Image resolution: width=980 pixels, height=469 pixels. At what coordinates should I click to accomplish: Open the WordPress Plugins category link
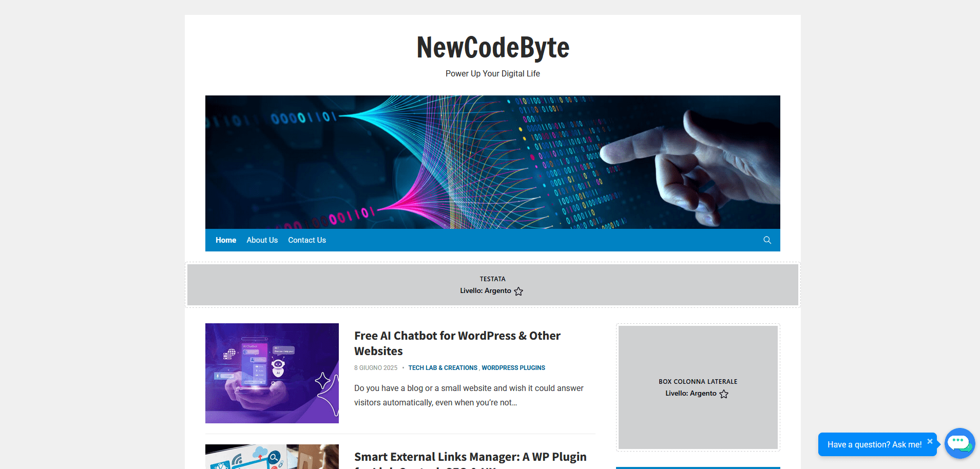click(x=513, y=368)
